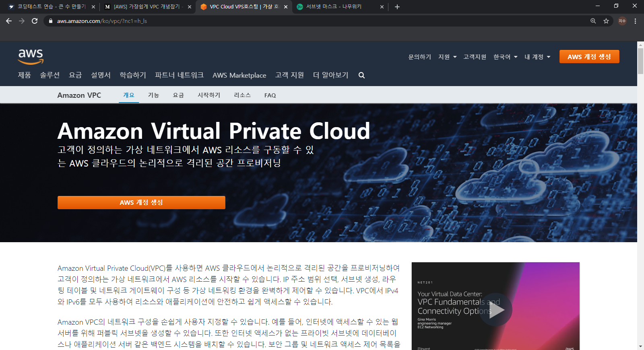Select the 요금 tab in Amazon VPC bar
This screenshot has width=644, height=350.
178,95
